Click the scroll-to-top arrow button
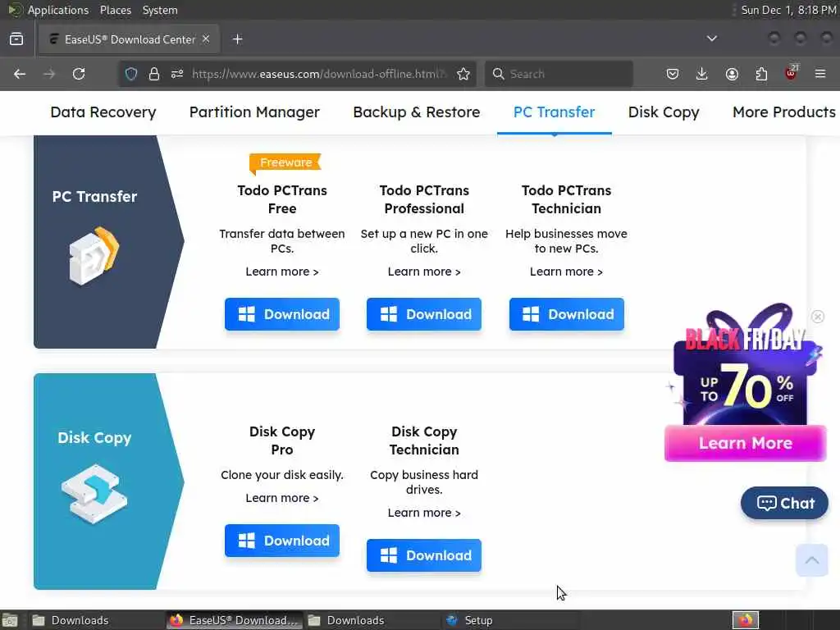 [812, 560]
